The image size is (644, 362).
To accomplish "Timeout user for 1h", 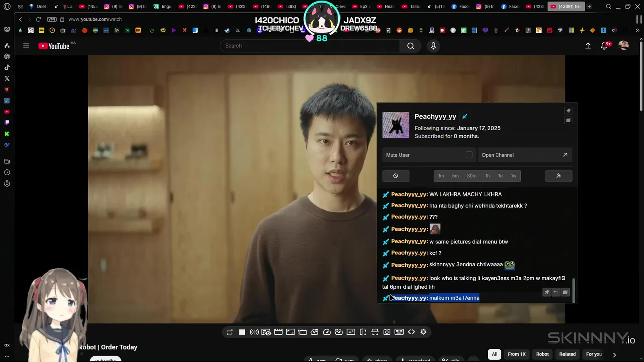I will [x=487, y=176].
